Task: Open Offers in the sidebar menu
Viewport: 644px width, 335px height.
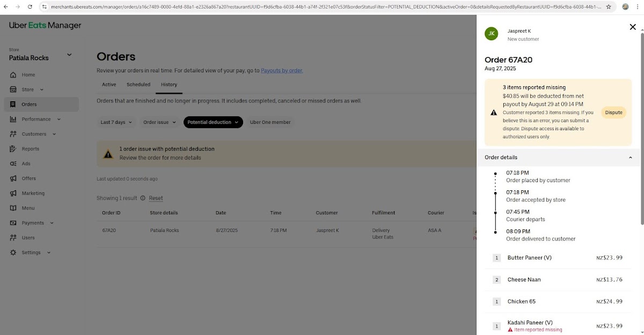Action: (x=41, y=178)
